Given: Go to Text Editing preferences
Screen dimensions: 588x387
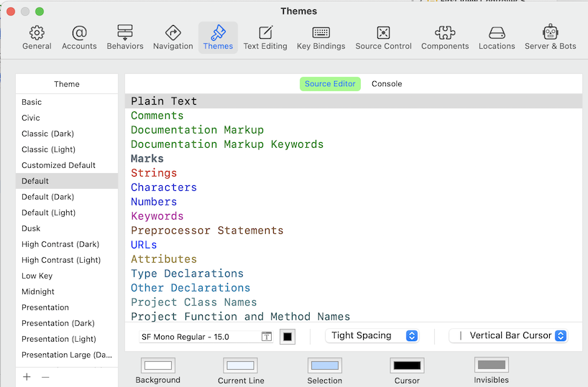Looking at the screenshot, I should click(265, 38).
